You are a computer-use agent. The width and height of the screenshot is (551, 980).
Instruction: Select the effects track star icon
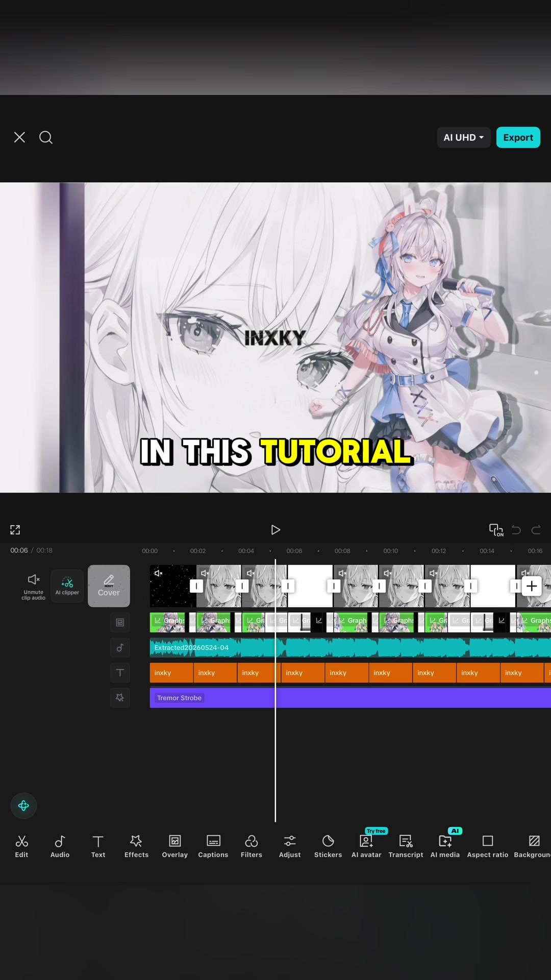point(120,698)
